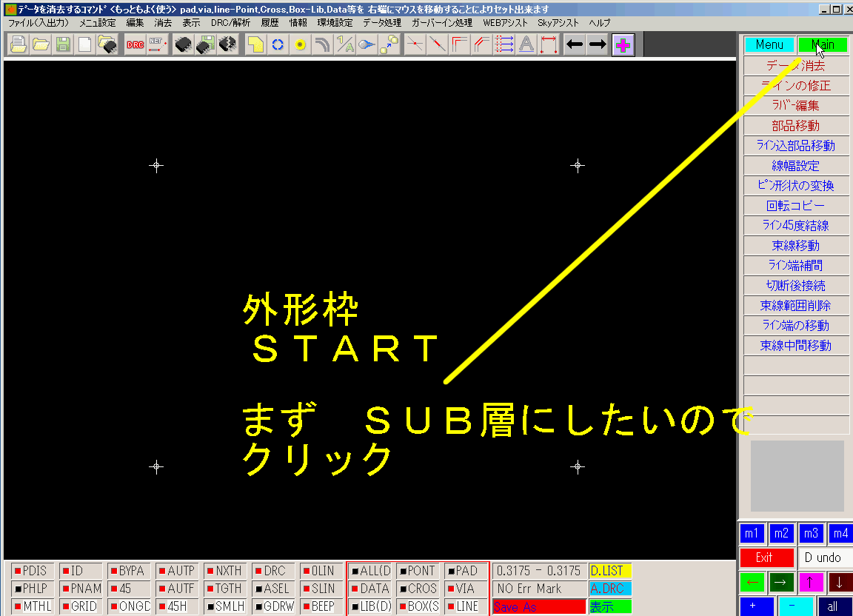The width and height of the screenshot is (853, 616).
Task: Open a file with the folder icon
Action: click(x=41, y=44)
